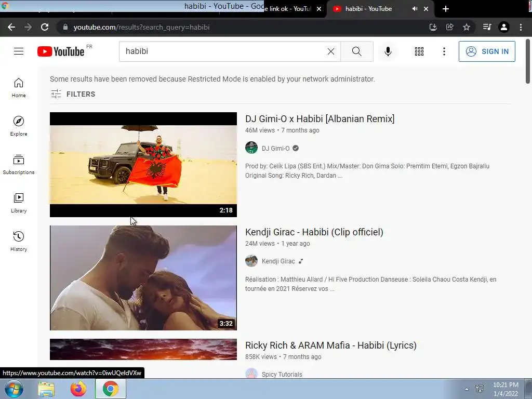The width and height of the screenshot is (532, 399).
Task: Open History in the sidebar
Action: click(x=19, y=241)
